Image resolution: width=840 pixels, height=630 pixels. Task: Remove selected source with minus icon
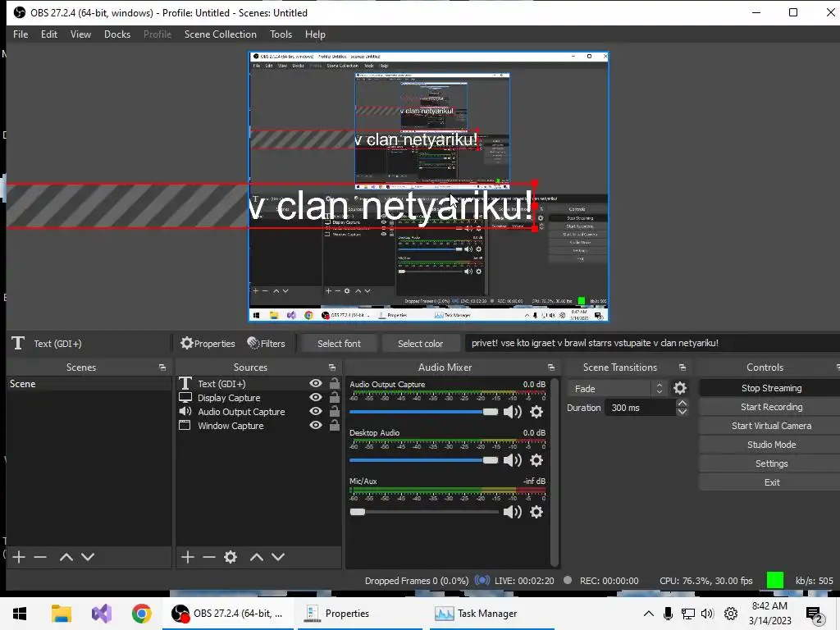click(x=209, y=557)
